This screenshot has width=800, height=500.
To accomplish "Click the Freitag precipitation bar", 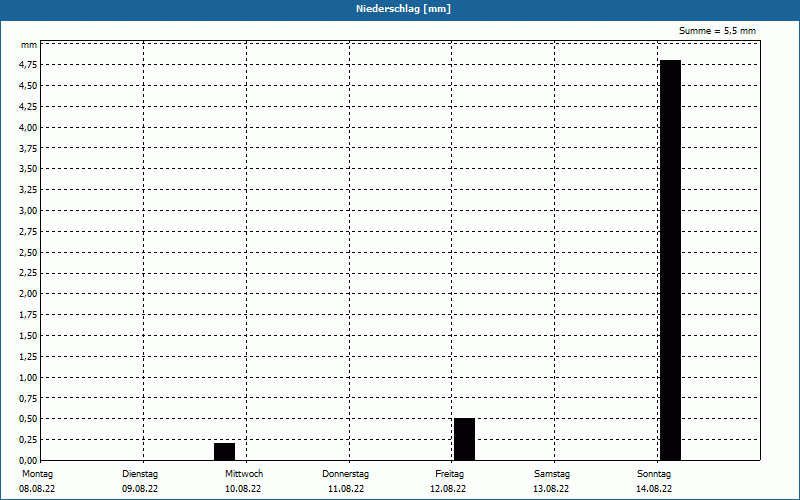I will pos(464,439).
